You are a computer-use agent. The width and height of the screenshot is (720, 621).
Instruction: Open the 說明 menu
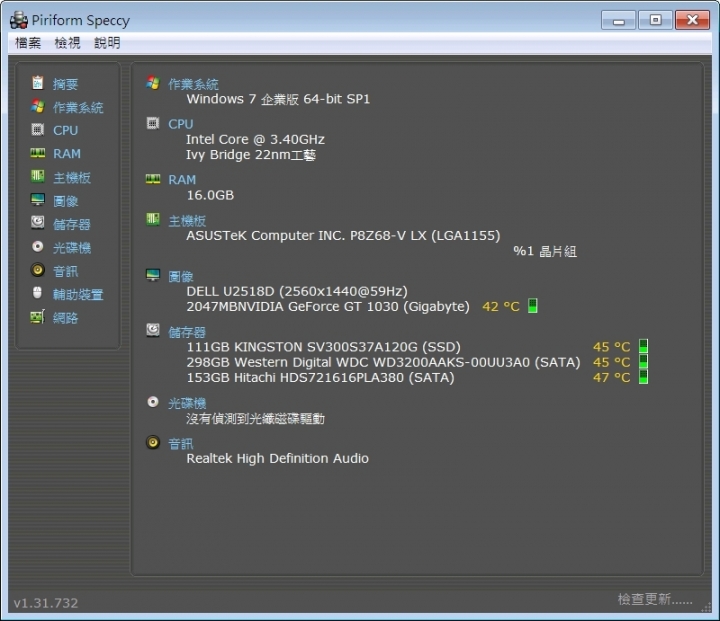pyautogui.click(x=107, y=43)
